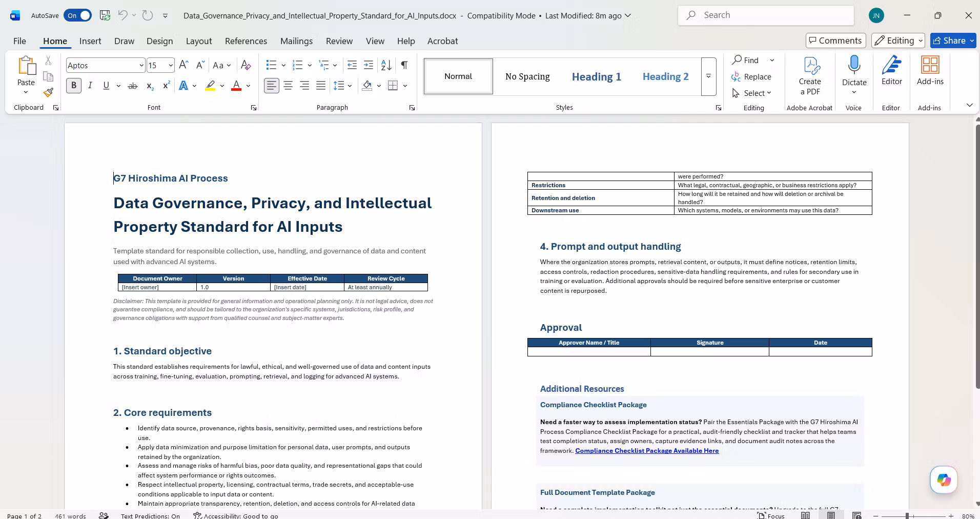Decrease font size with shrink icon
The height and width of the screenshot is (519, 980).
(200, 65)
